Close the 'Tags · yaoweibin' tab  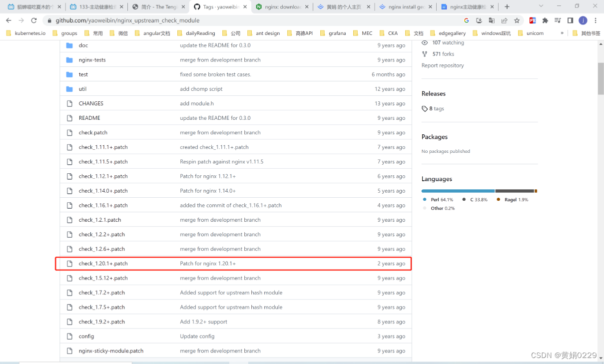pos(245,7)
